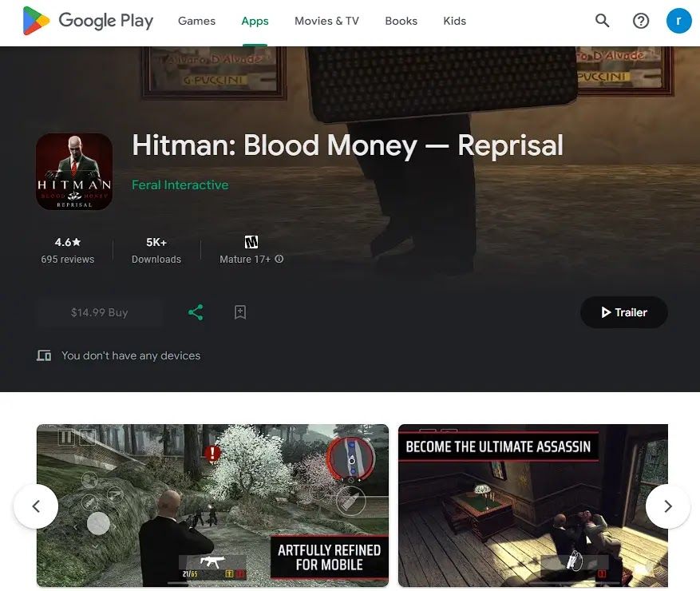
Task: Click the devices icon beside device notice
Action: (44, 355)
